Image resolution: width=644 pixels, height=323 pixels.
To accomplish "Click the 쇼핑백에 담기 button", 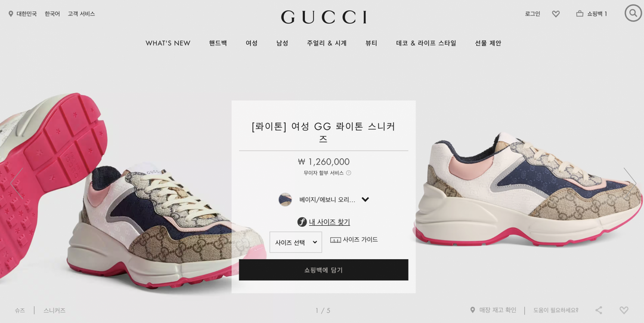I will [324, 270].
